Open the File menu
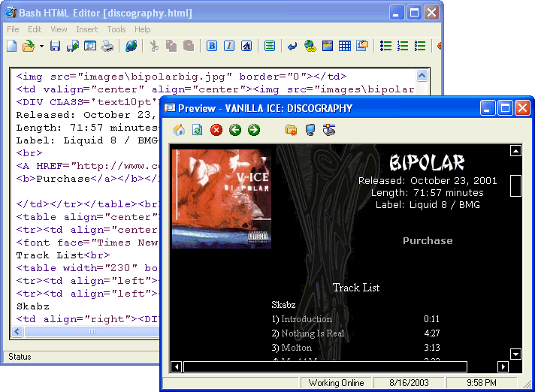Viewport: 535px width, 392px height. tap(13, 29)
